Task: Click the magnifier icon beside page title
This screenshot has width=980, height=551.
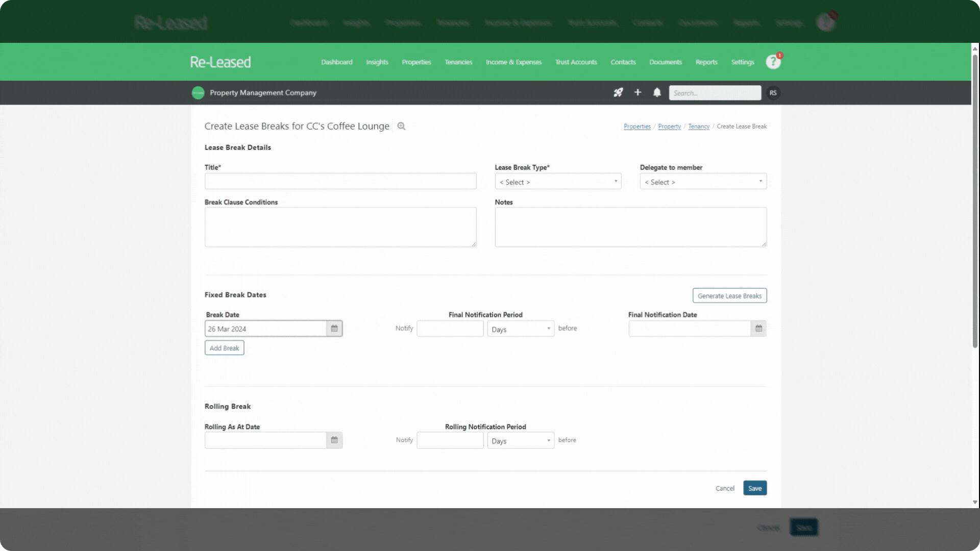Action: point(401,126)
